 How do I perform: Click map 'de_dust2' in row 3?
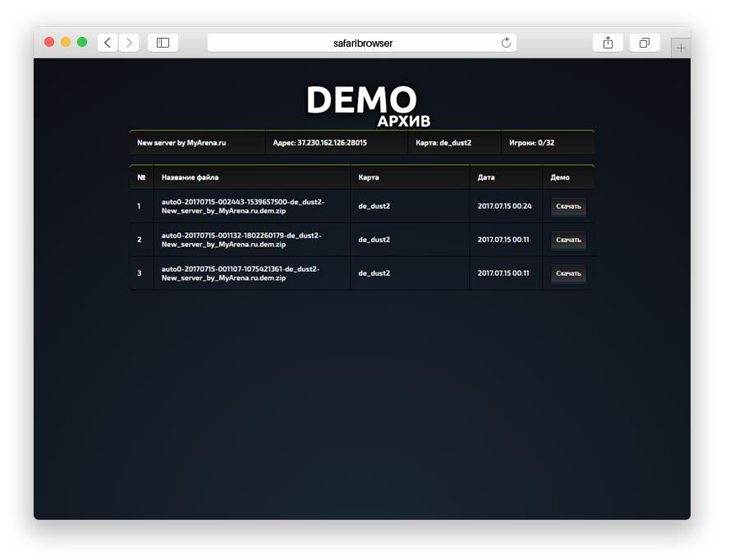click(x=374, y=273)
